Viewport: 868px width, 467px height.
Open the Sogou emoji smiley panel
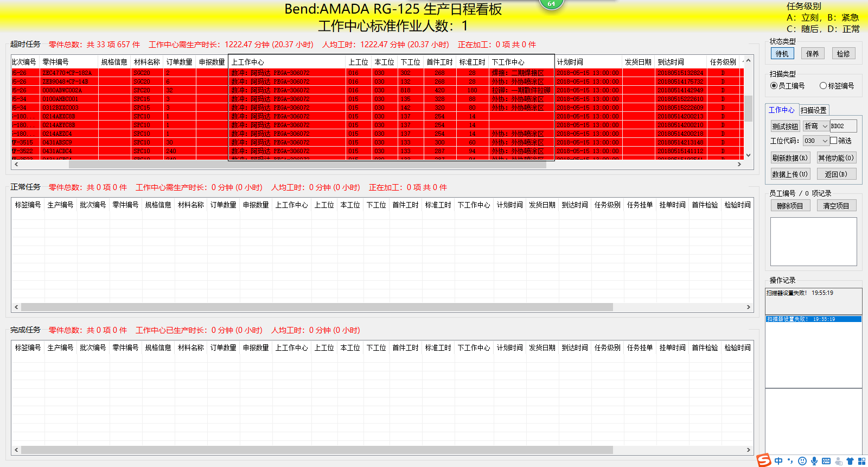tap(802, 461)
